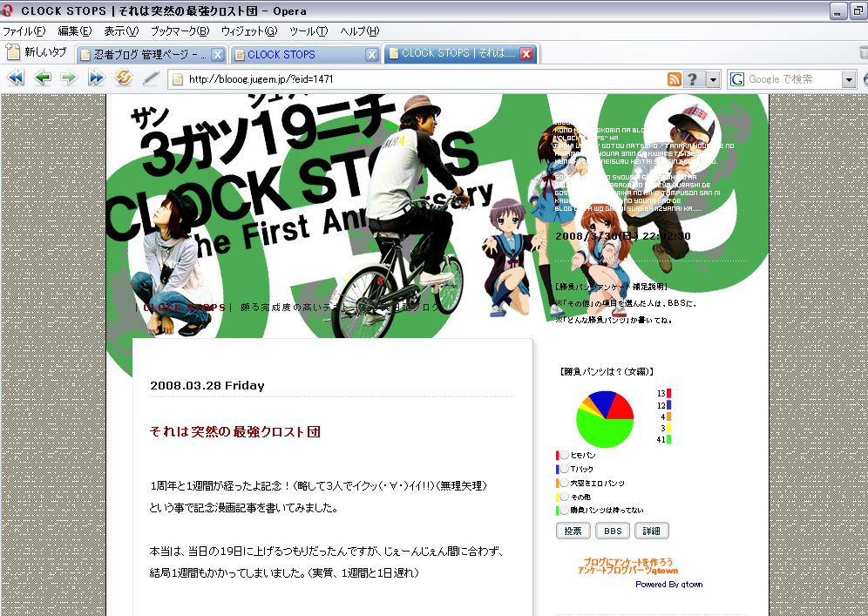
Task: Open the 編集(E) menu
Action: (75, 31)
